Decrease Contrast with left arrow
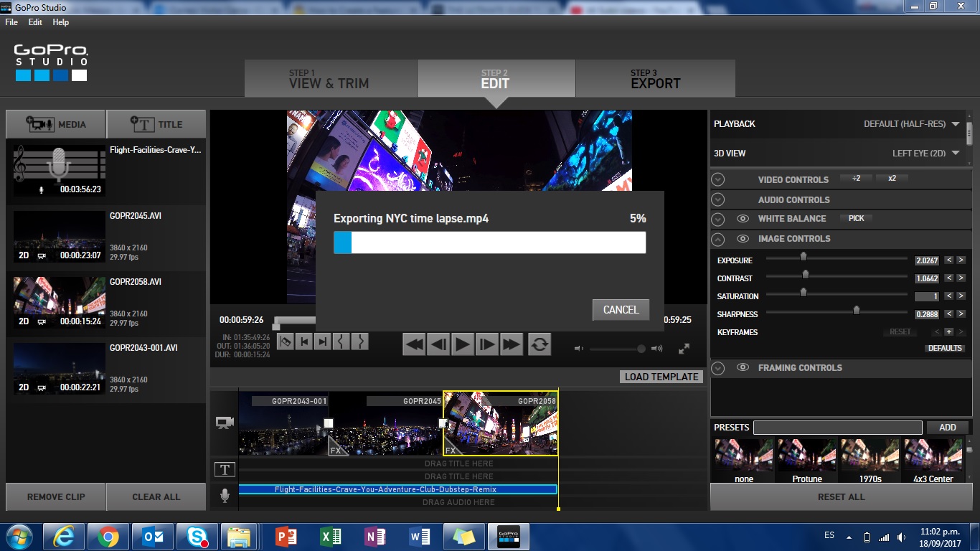Screen dimensions: 980x551 [x=948, y=278]
